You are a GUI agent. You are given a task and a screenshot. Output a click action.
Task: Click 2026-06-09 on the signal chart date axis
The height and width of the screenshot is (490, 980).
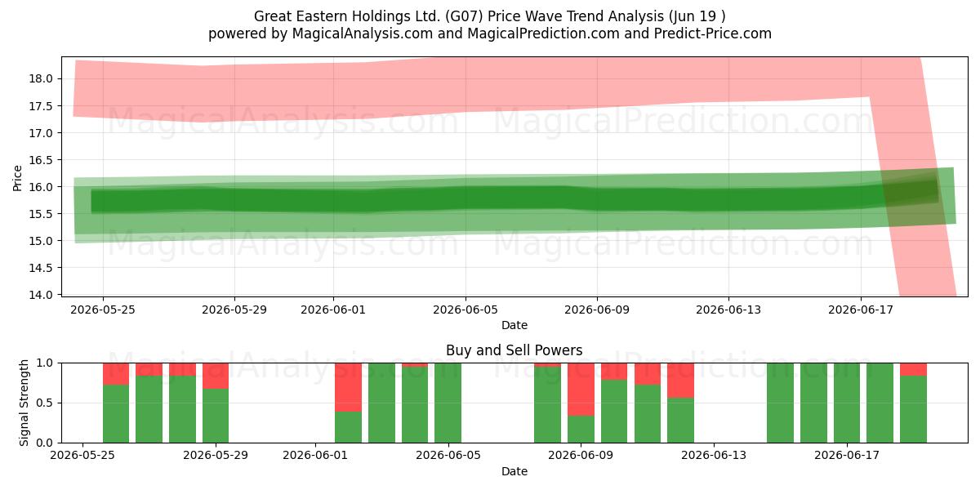(x=581, y=457)
